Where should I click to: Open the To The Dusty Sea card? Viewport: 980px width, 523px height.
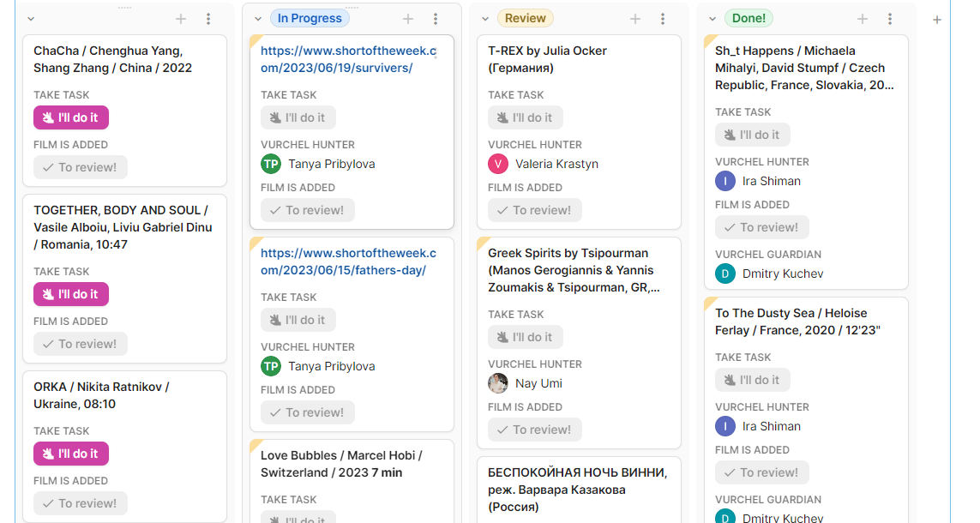click(797, 322)
